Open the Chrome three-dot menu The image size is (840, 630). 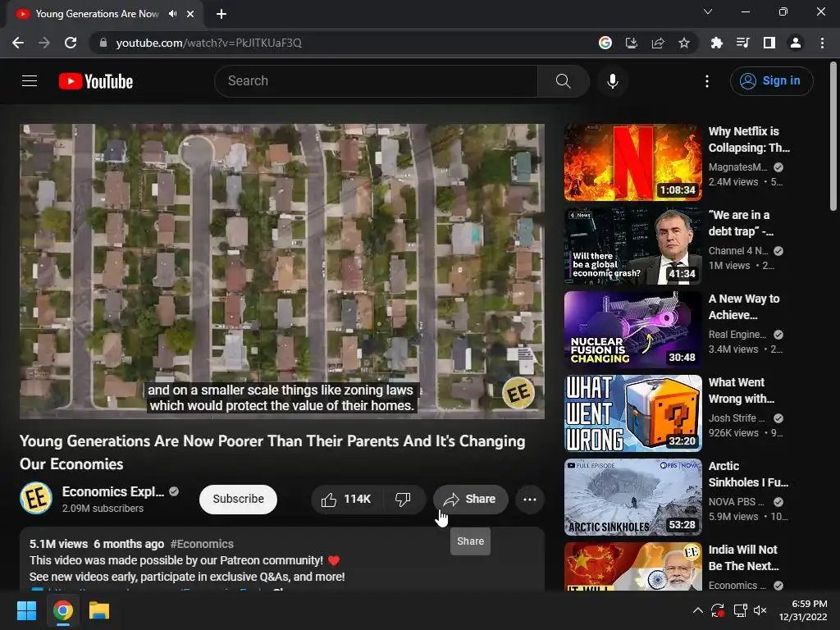[x=822, y=43]
